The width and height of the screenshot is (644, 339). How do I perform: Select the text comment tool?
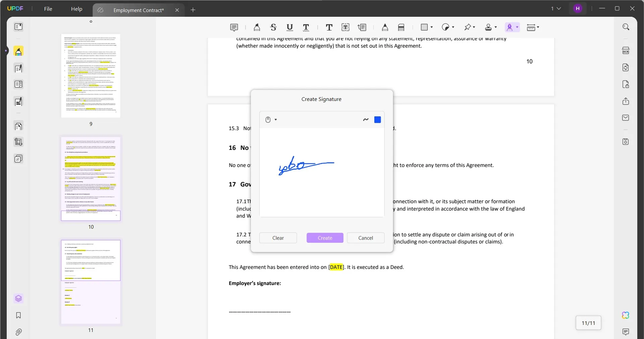329,27
